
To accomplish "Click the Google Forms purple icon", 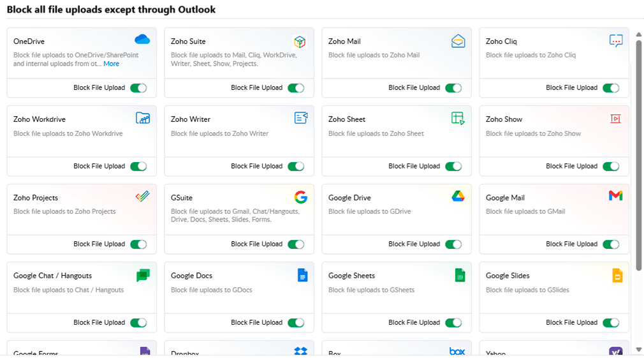I will 145,350.
